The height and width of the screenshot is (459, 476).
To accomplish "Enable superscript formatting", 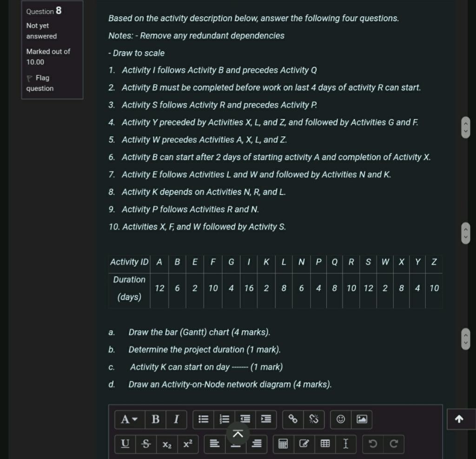I will click(x=187, y=444).
